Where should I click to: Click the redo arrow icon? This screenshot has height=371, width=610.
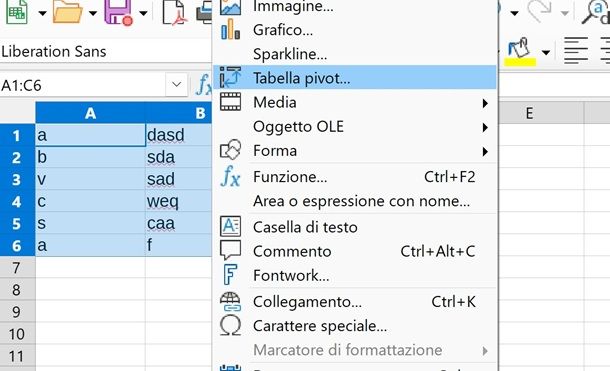(x=540, y=12)
